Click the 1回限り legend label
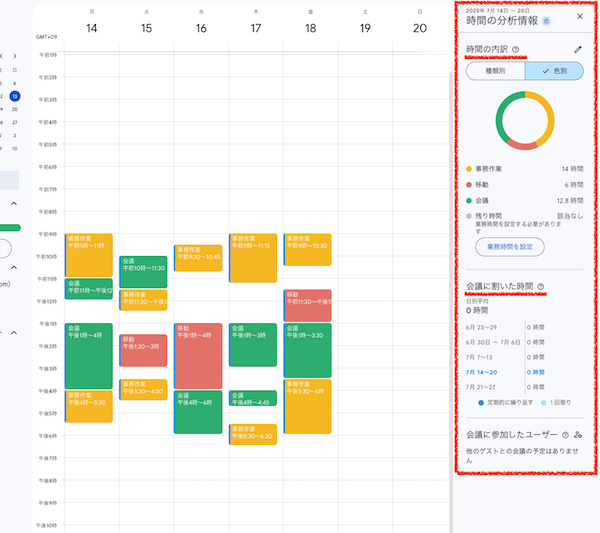This screenshot has height=533, width=600. 560,403
